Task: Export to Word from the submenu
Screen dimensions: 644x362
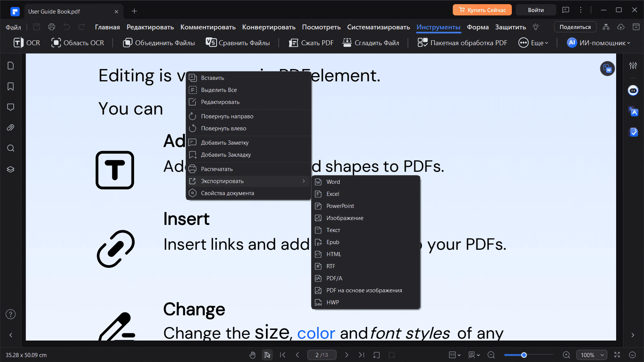Action: [x=366, y=182]
